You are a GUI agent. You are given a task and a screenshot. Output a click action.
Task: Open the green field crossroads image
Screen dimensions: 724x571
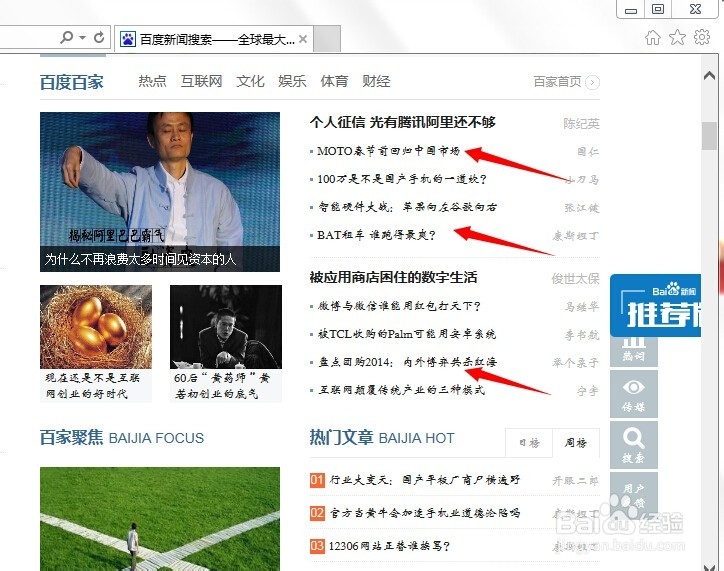160,519
